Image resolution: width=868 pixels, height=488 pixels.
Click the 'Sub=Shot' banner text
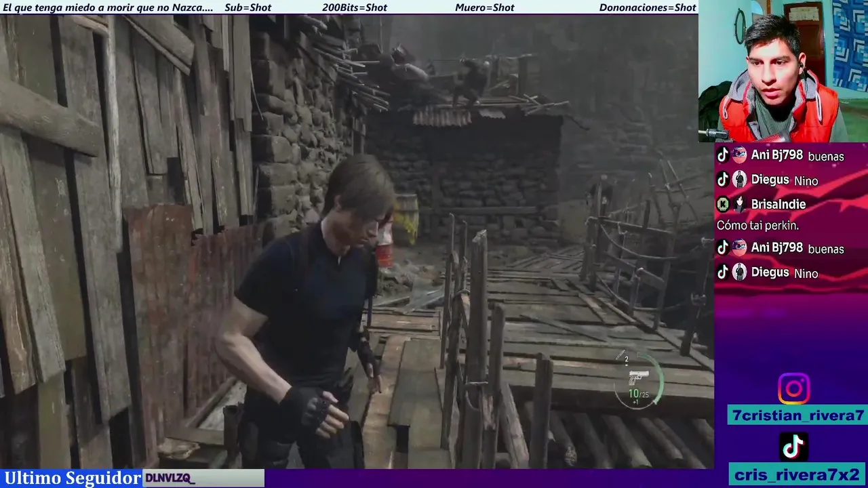click(x=248, y=7)
